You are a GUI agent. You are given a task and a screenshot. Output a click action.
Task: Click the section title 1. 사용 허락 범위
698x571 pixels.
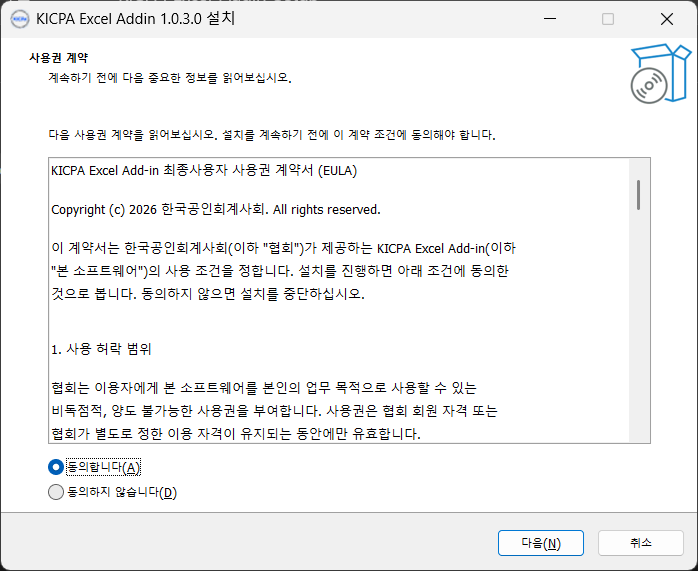click(101, 349)
